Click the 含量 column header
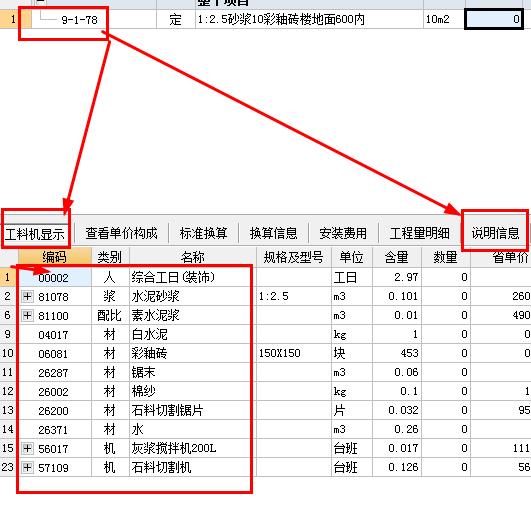Screen dimensions: 531x511 point(397,257)
